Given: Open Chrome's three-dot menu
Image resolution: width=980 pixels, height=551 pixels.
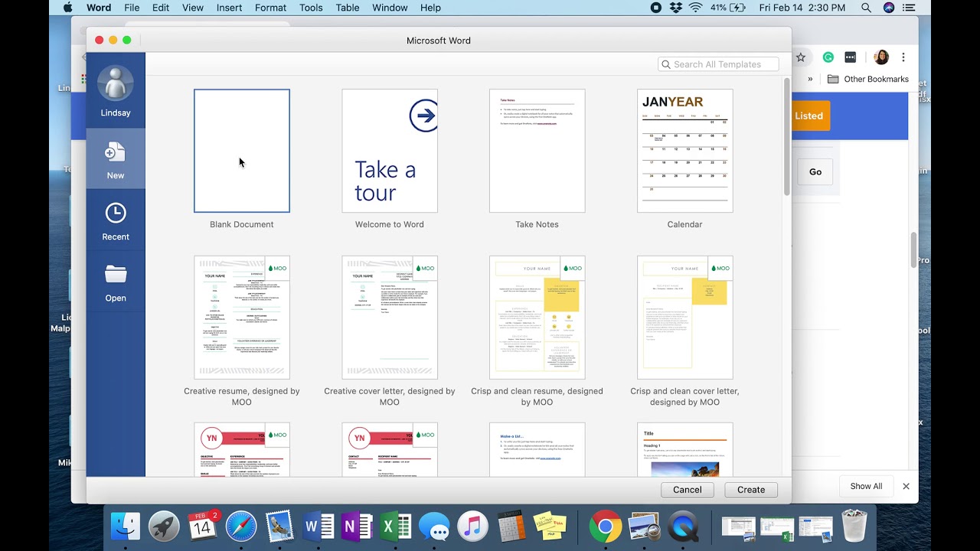Looking at the screenshot, I should pos(903,57).
